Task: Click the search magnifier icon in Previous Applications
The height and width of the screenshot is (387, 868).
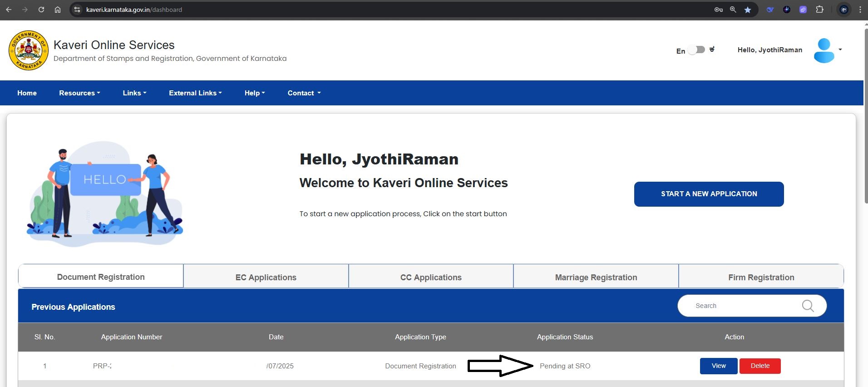Action: pos(808,306)
